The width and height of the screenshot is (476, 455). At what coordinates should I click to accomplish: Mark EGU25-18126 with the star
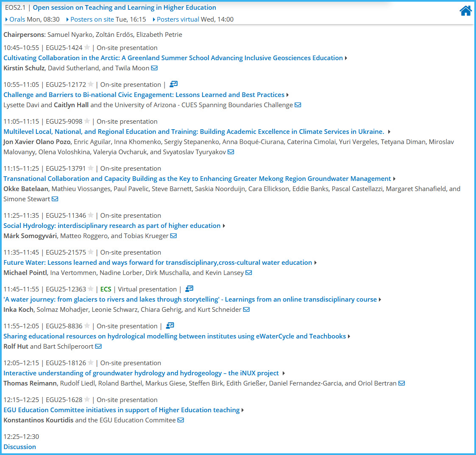click(x=91, y=363)
